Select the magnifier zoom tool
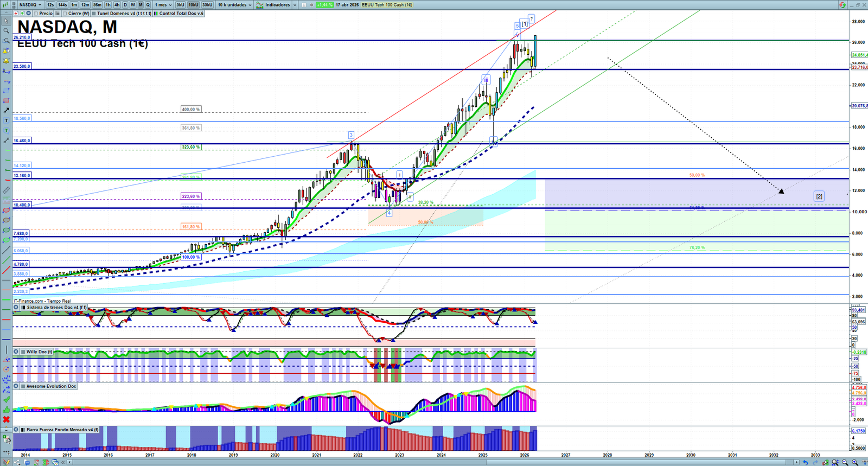868x466 pixels. [x=6, y=31]
